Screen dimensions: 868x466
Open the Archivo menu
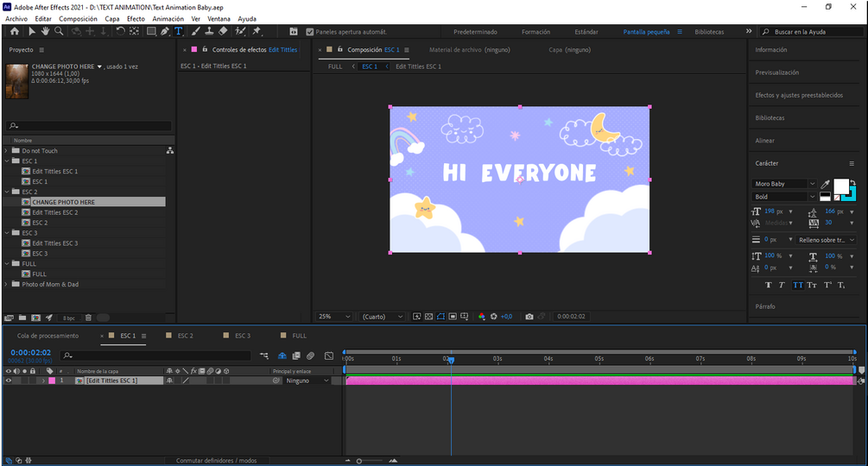coord(16,19)
